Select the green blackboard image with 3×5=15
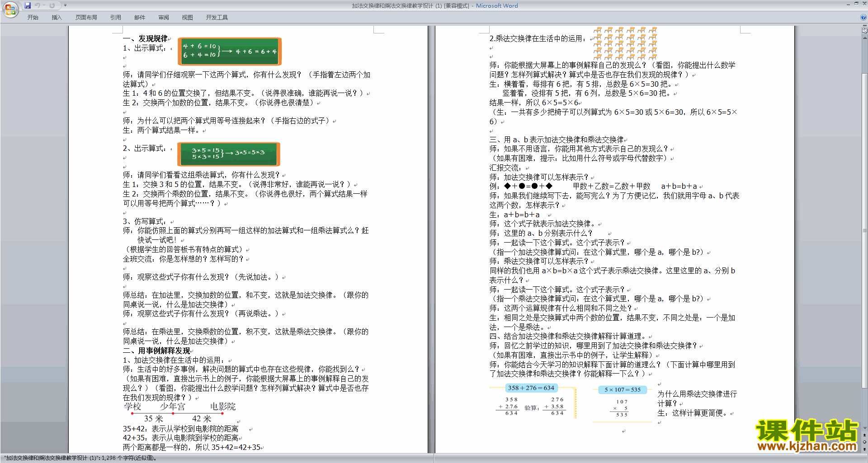 tap(228, 154)
